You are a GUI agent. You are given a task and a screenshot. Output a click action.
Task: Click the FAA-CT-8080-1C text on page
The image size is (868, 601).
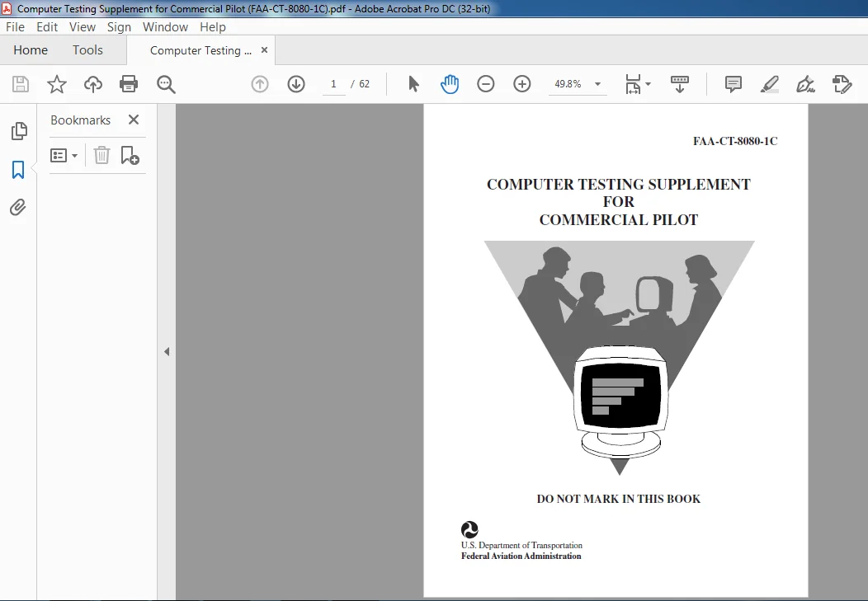[x=735, y=141]
